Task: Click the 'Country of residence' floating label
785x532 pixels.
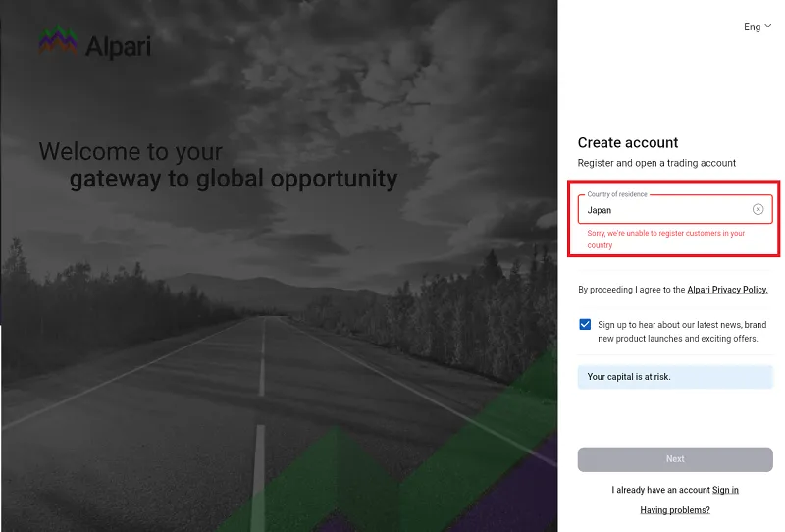Action: (617, 194)
